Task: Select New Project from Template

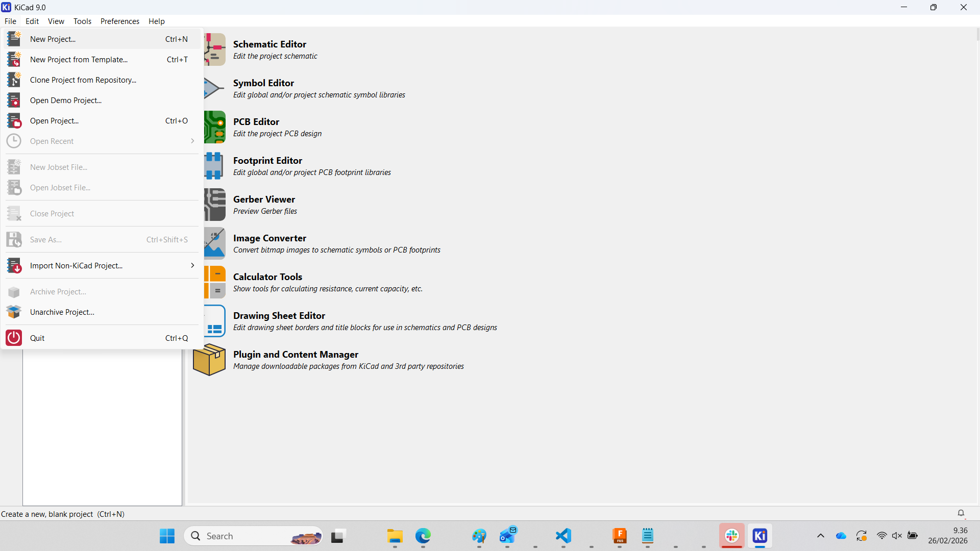Action: point(79,59)
